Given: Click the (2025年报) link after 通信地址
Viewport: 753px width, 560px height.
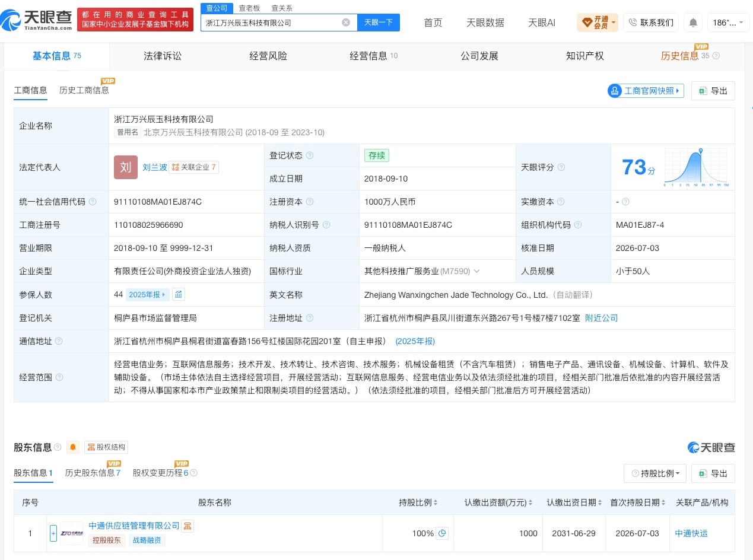Looking at the screenshot, I should tap(415, 341).
